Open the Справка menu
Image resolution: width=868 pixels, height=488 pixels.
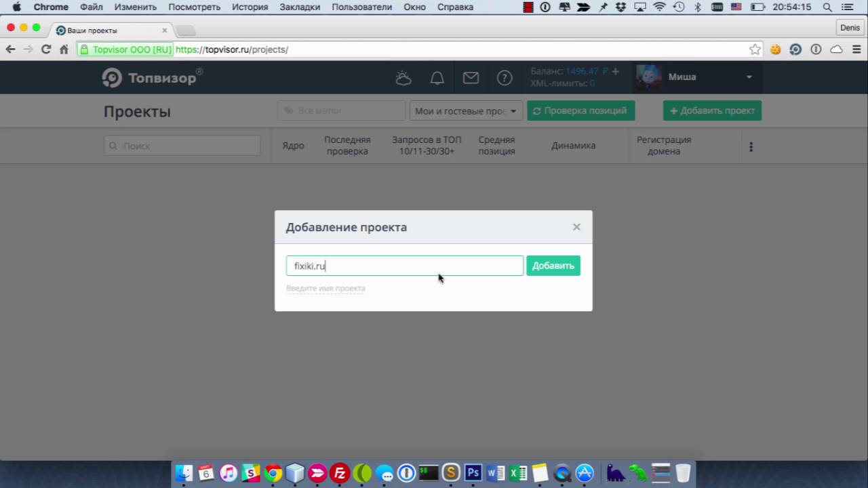455,7
